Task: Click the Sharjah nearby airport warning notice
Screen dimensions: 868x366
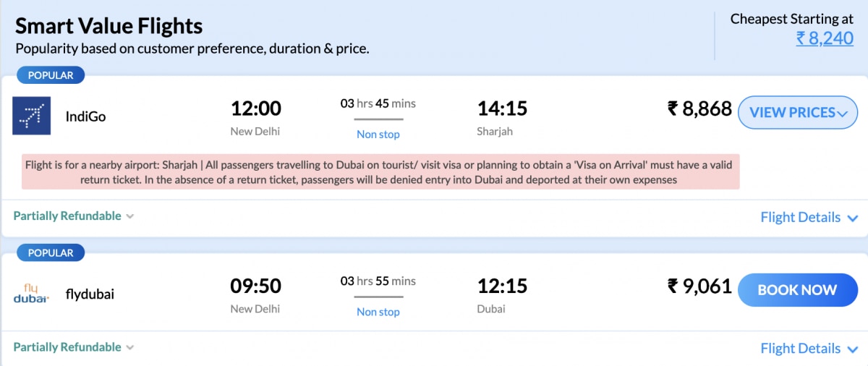Action: (380, 173)
